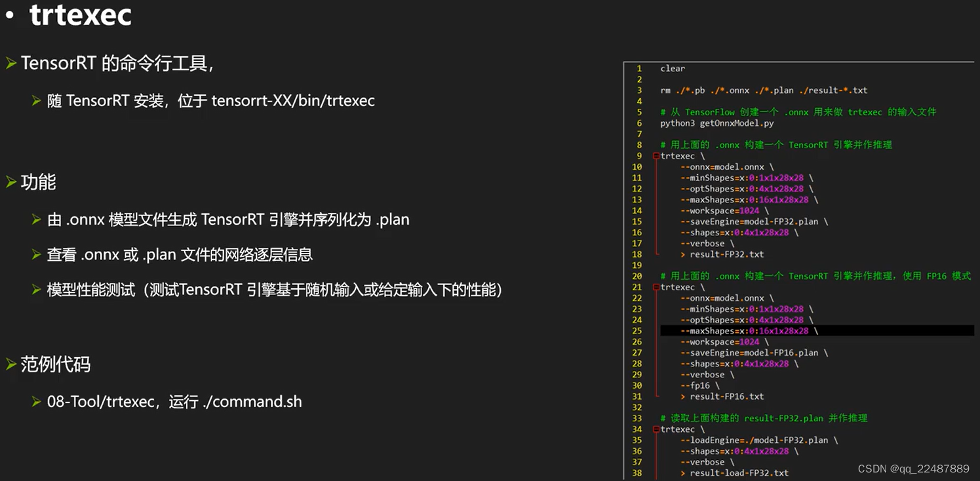The height and width of the screenshot is (481, 980).
Task: Click 'trtexec \' command on line 21
Action: pos(682,287)
